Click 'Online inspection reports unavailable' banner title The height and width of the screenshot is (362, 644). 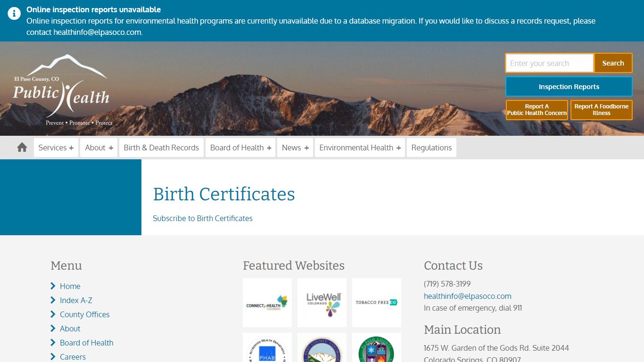point(93,9)
